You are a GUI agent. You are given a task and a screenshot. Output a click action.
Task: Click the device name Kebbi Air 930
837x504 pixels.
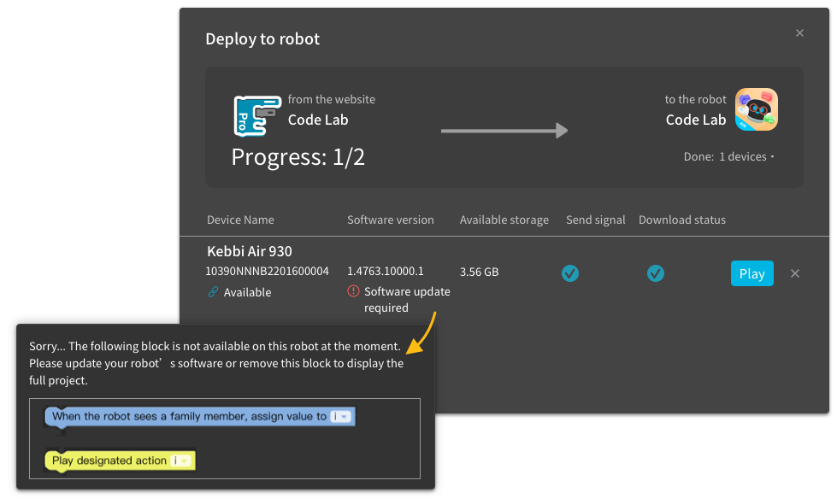click(250, 251)
